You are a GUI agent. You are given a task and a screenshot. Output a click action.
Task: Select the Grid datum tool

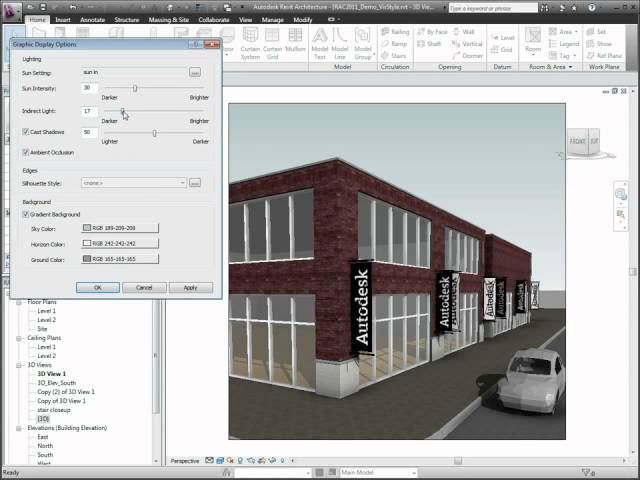coord(501,49)
